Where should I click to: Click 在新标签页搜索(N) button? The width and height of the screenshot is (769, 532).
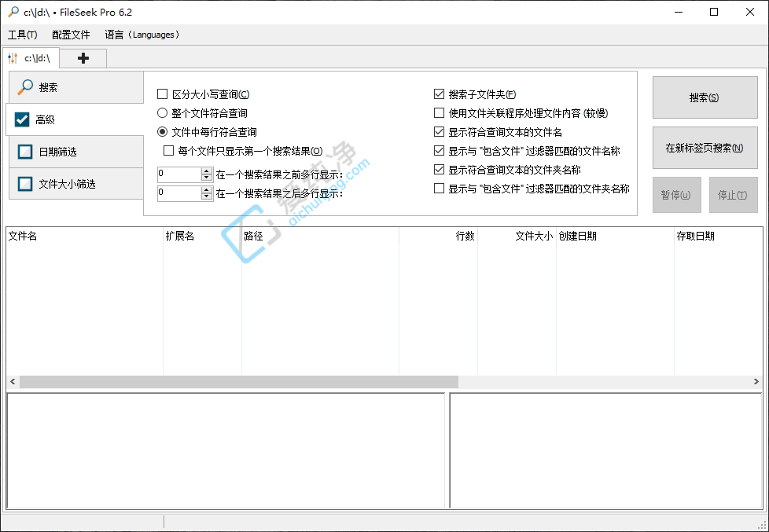[x=705, y=148]
